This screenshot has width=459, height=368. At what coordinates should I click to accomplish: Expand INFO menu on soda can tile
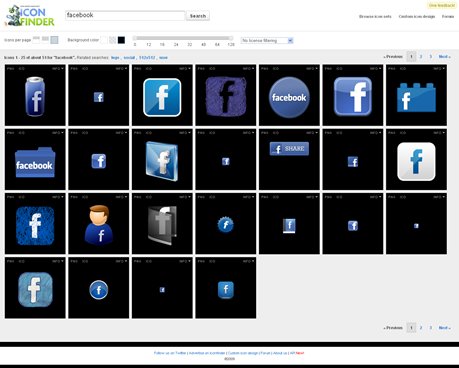tap(58, 68)
